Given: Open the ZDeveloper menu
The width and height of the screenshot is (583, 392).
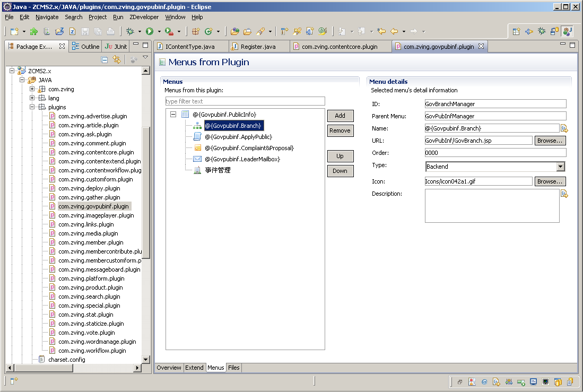Looking at the screenshot, I should (x=144, y=17).
